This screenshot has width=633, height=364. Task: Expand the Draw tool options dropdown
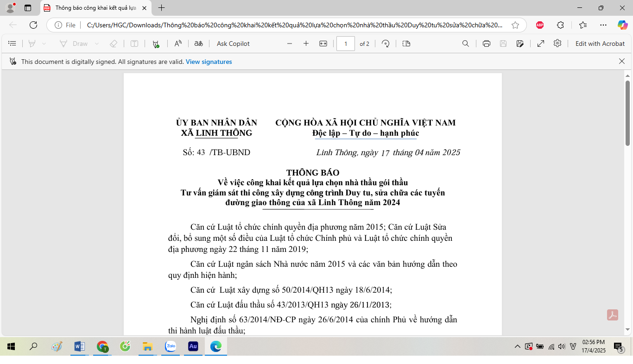(x=97, y=44)
